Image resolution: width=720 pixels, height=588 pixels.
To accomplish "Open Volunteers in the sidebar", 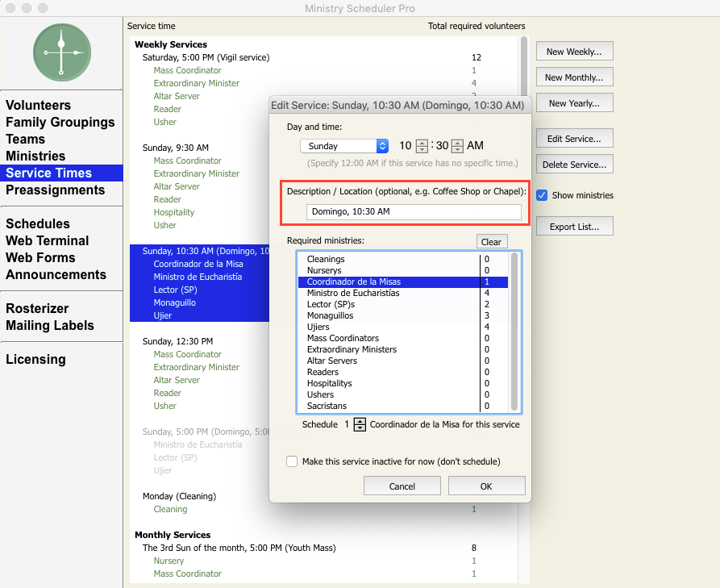I will [38, 106].
